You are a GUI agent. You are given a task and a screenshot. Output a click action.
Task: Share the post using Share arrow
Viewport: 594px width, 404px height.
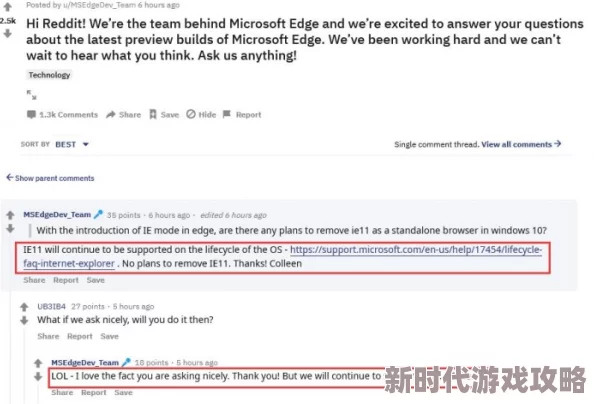(123, 114)
